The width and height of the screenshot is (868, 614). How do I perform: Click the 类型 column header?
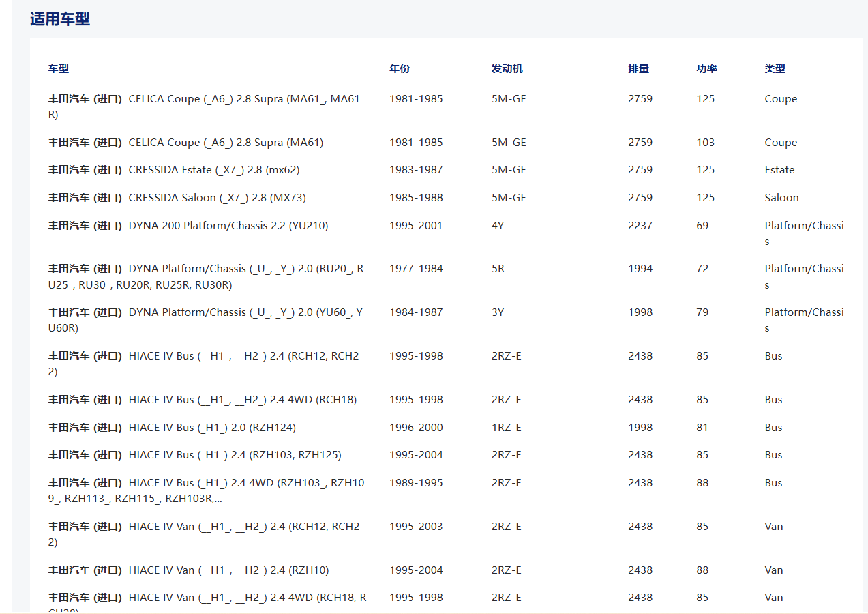click(x=775, y=69)
